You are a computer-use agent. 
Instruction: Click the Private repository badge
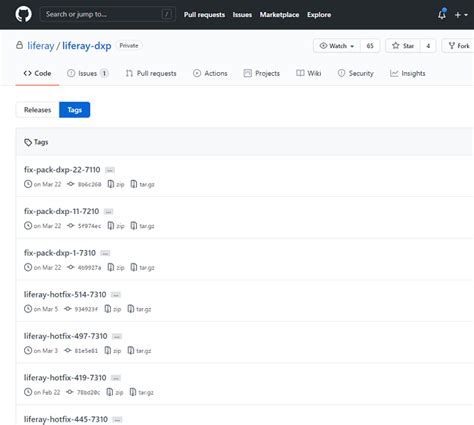tap(129, 46)
